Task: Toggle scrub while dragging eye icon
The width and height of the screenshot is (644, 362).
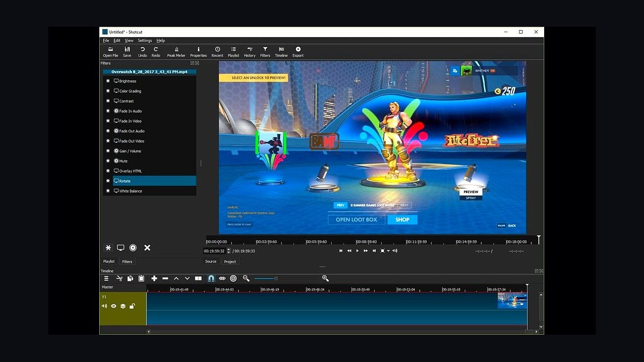Action: (222, 278)
